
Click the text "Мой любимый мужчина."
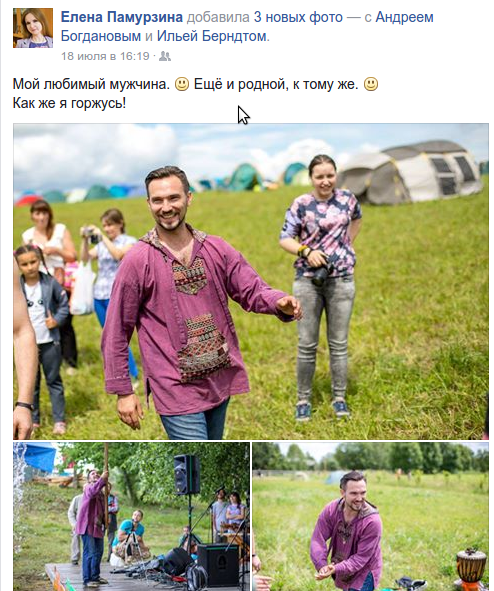coord(91,84)
